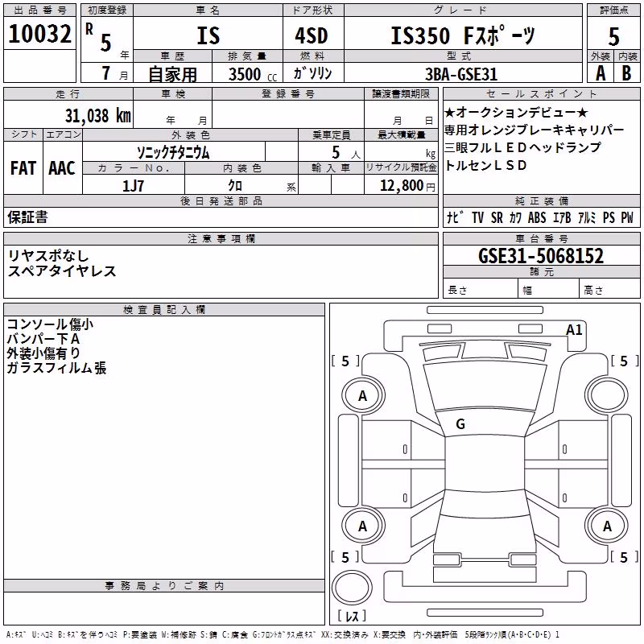Viewport: 644px width, 644px height.
Task: Click the door type 4SD
Action: tap(312, 35)
